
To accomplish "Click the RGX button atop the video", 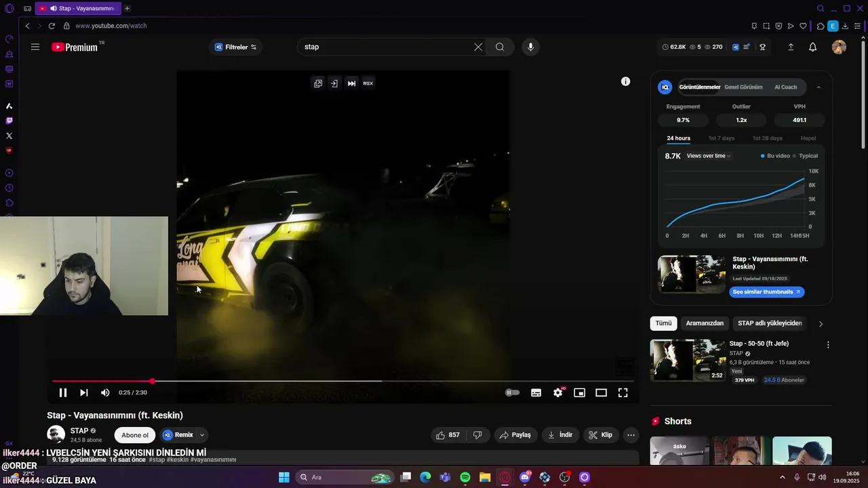I will (368, 83).
